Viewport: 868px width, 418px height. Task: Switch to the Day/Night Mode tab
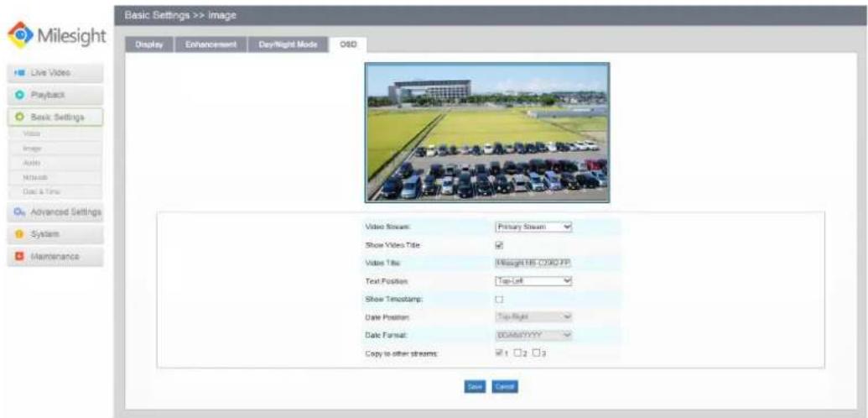pos(288,44)
